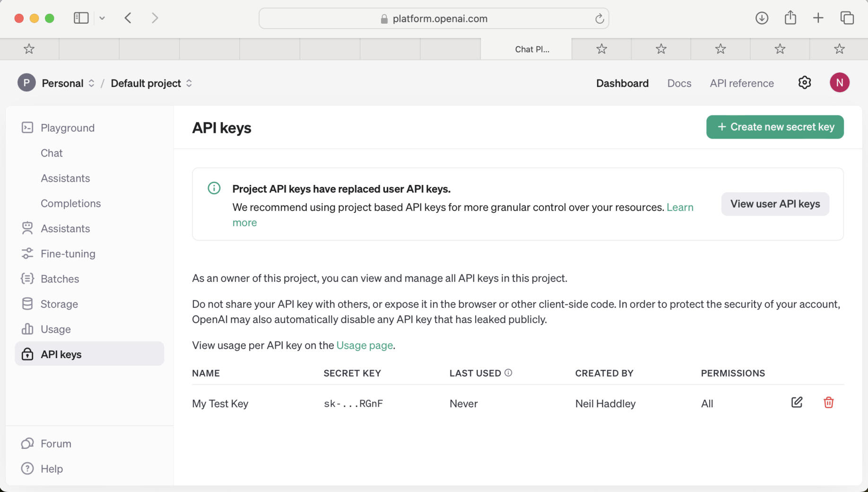Open Safari downloads icon
The image size is (868, 492).
coord(762,18)
